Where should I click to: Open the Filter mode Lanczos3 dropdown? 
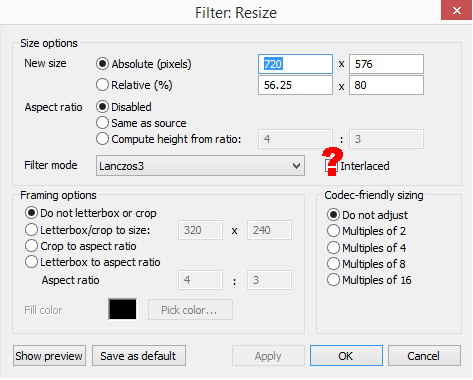coord(200,166)
